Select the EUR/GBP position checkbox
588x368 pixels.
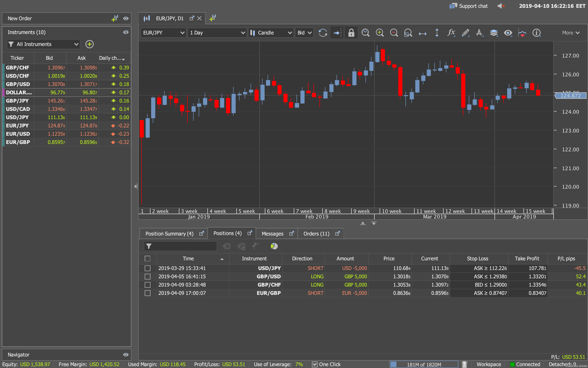(147, 293)
